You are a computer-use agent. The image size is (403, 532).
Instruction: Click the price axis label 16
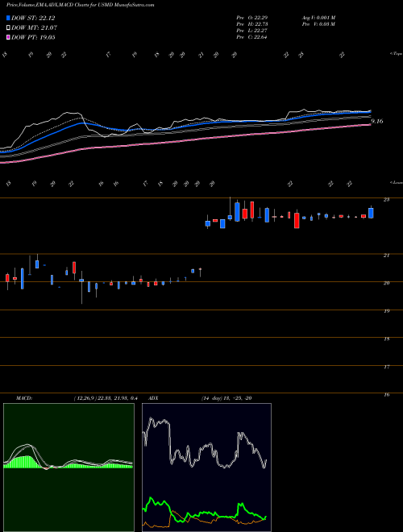(x=386, y=395)
